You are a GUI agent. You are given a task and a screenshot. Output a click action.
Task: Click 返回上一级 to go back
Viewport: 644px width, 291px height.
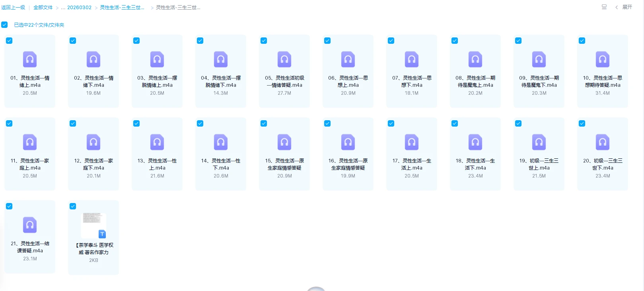coord(13,8)
